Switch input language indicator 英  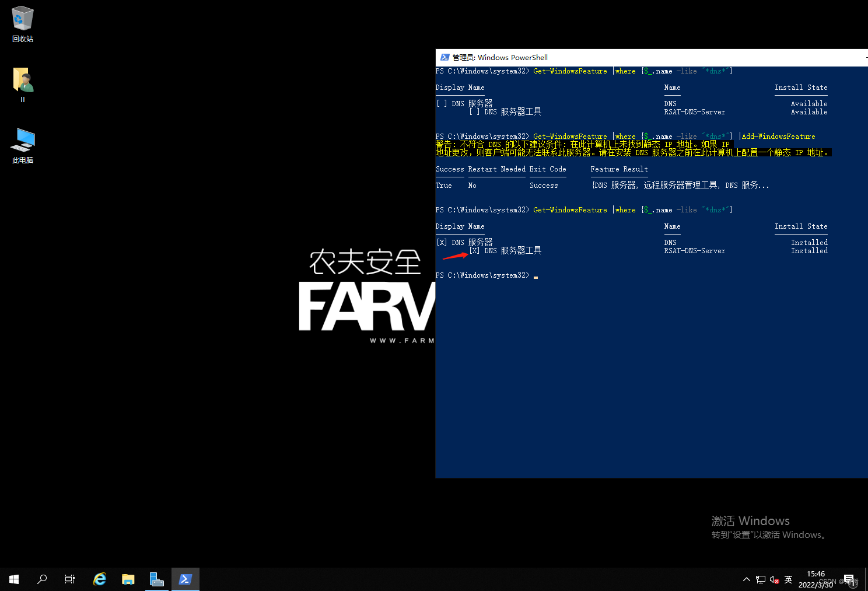pyautogui.click(x=789, y=579)
